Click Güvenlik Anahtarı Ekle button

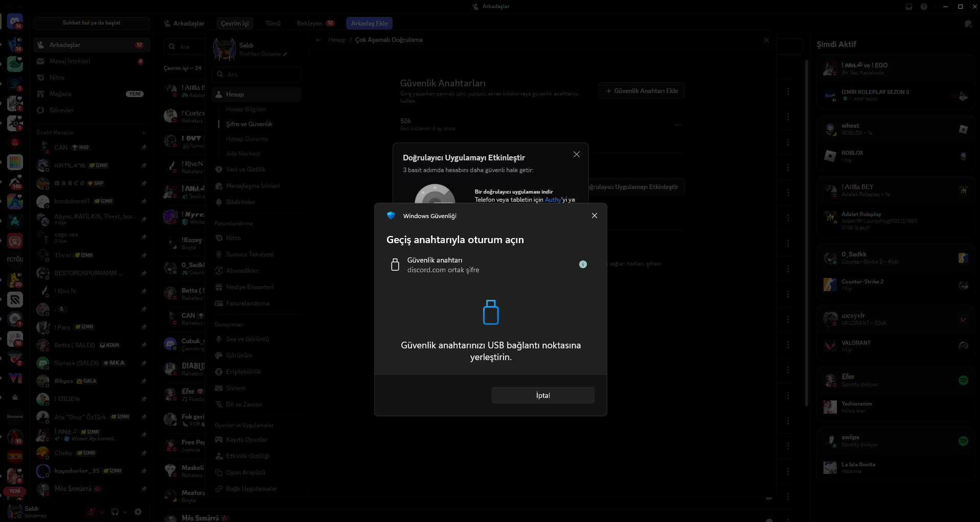[x=642, y=91]
